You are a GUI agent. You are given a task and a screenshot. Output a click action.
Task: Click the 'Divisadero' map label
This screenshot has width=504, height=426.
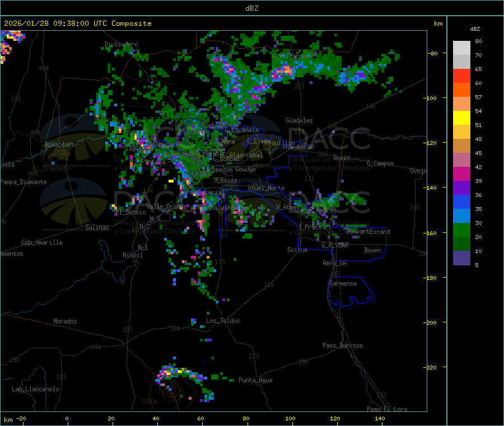[x=121, y=44]
